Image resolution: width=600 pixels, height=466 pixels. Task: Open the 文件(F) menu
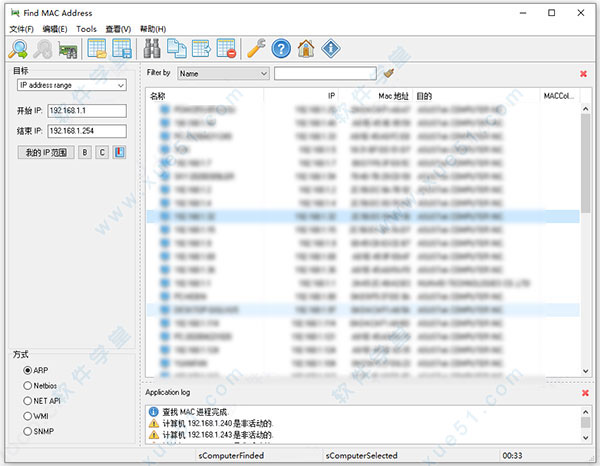21,29
